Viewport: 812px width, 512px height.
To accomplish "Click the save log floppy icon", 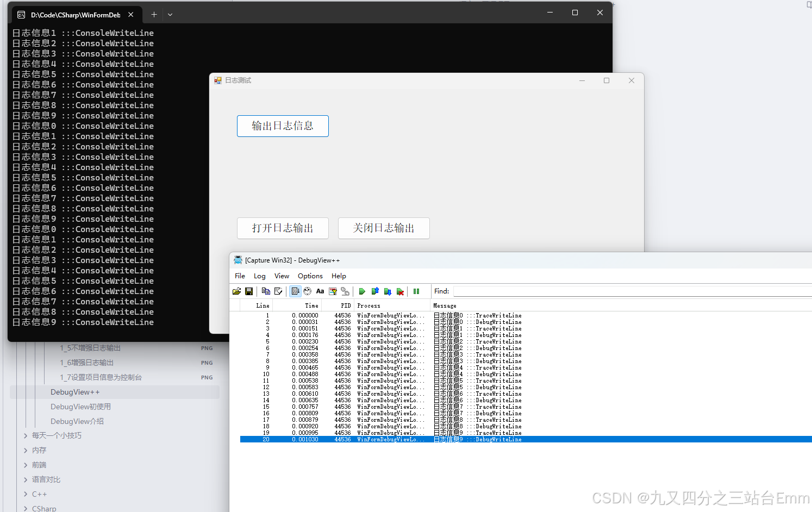I will (249, 291).
